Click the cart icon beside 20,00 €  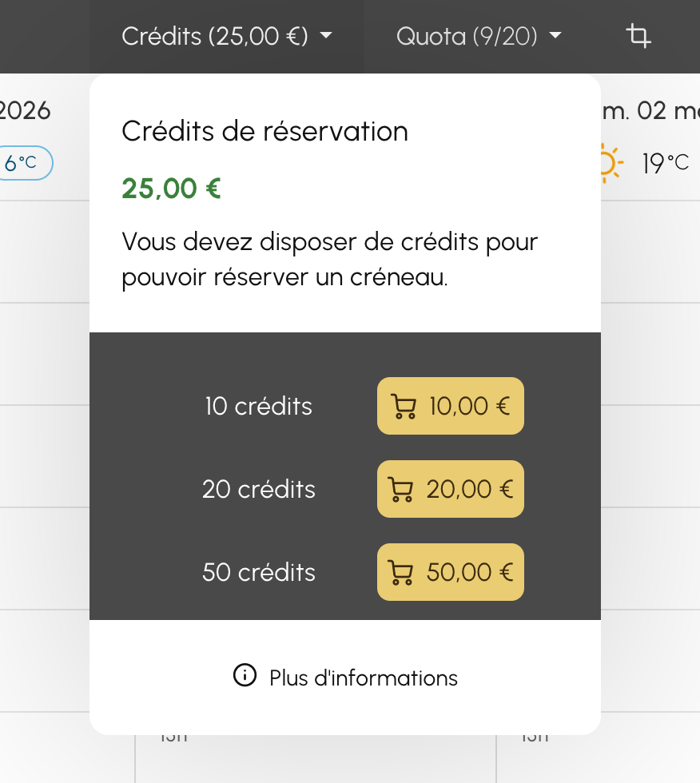pos(400,489)
